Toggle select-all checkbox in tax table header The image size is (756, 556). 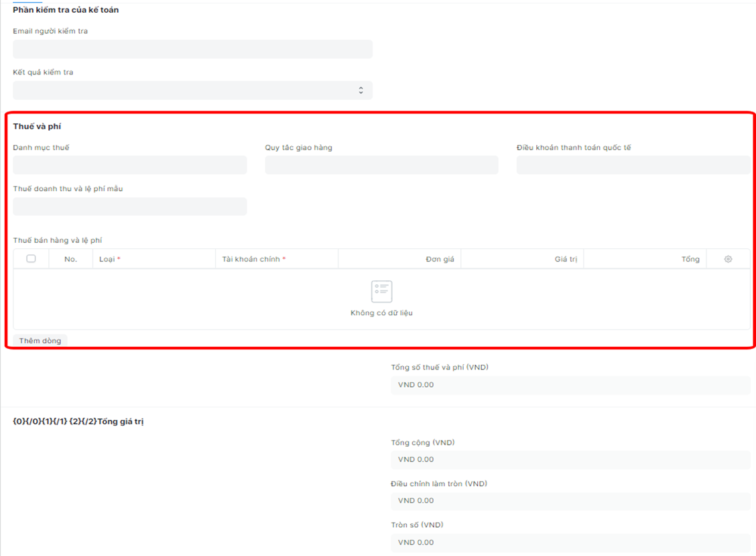coord(31,259)
